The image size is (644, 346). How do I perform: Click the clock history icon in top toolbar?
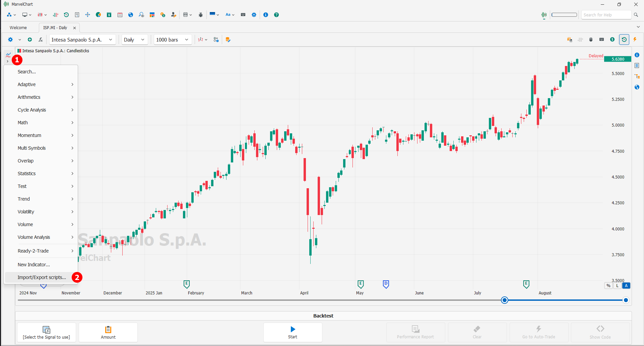66,15
